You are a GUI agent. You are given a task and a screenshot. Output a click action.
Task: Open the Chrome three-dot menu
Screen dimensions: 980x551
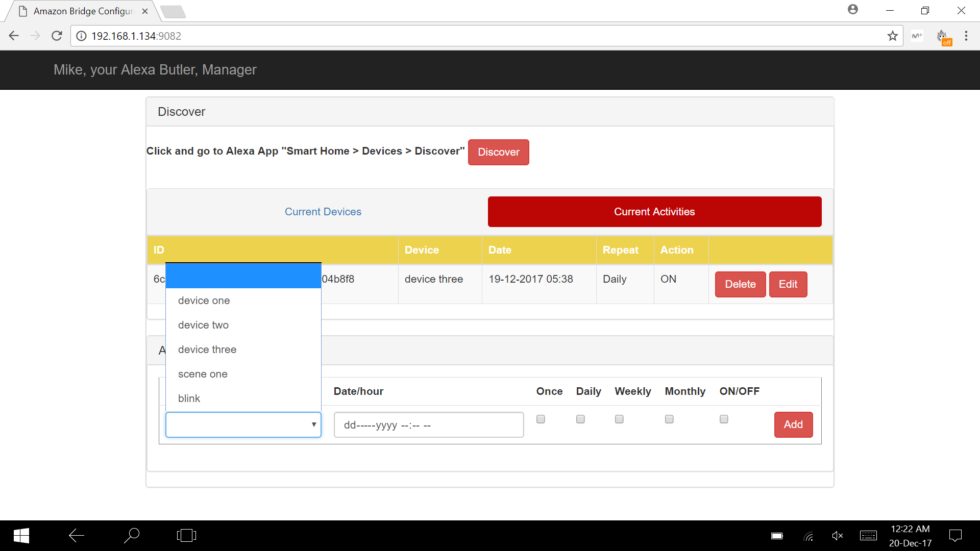966,36
